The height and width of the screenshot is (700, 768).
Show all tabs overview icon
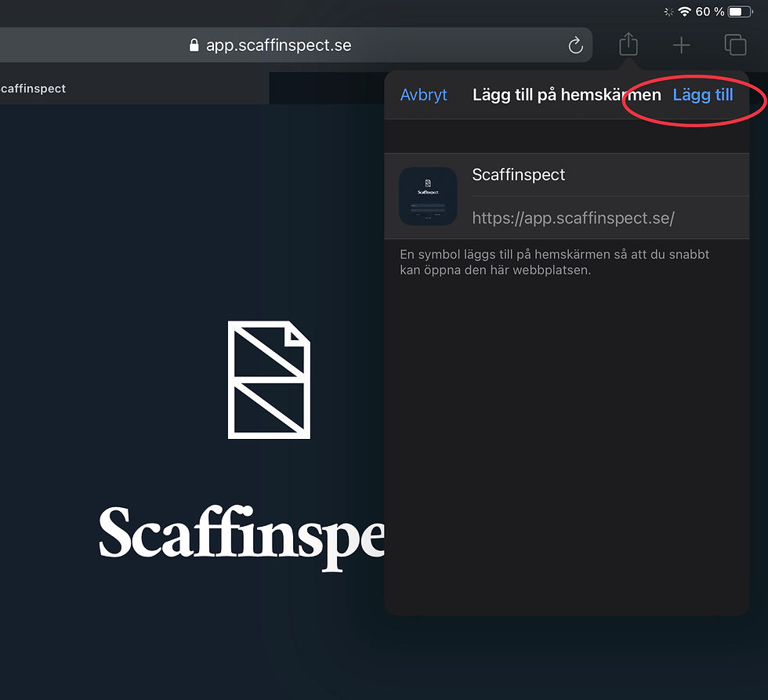tap(735, 45)
